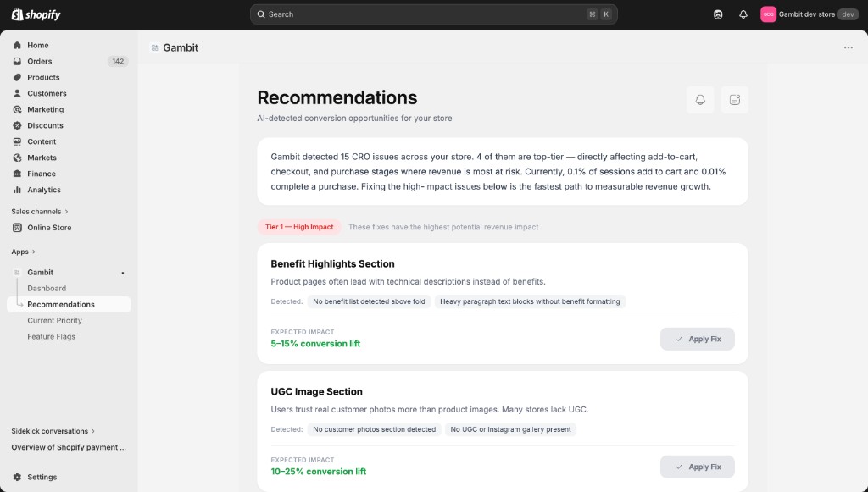The image size is (868, 492).
Task: Click the Benefit Highlights Section title
Action: click(332, 263)
